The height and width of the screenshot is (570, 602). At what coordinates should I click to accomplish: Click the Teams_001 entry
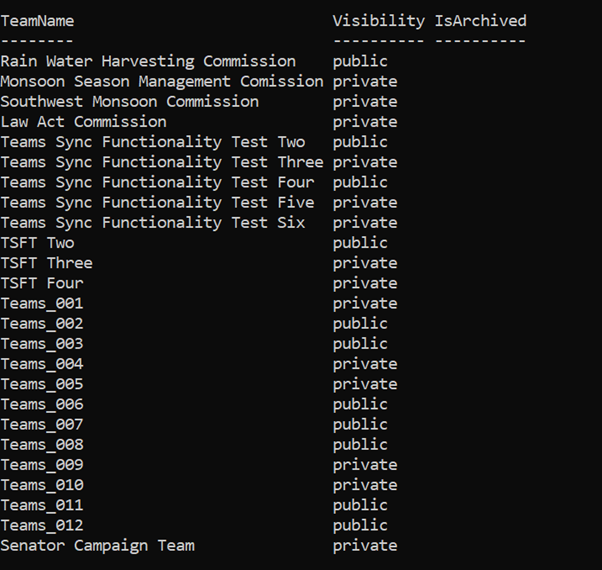tap(42, 303)
